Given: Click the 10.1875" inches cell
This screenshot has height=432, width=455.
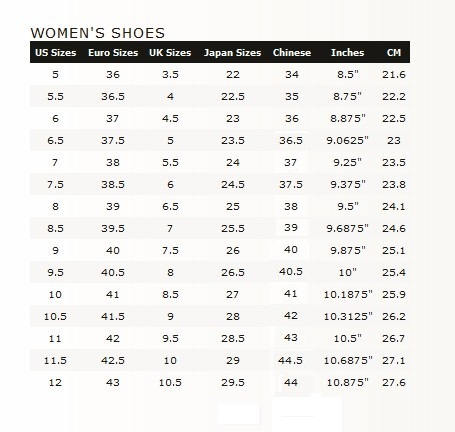Looking at the screenshot, I should [348, 294].
